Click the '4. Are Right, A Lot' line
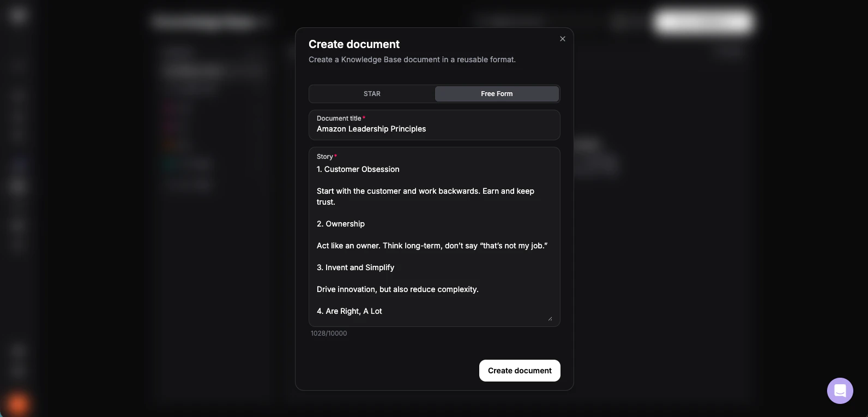 point(349,311)
